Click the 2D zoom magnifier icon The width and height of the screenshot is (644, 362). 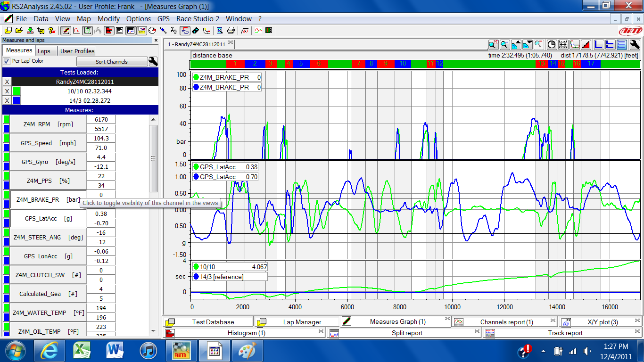493,45
